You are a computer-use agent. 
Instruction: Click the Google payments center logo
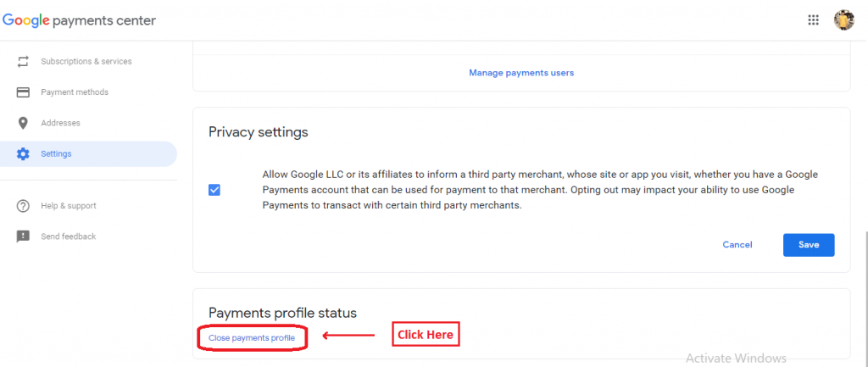[79, 21]
